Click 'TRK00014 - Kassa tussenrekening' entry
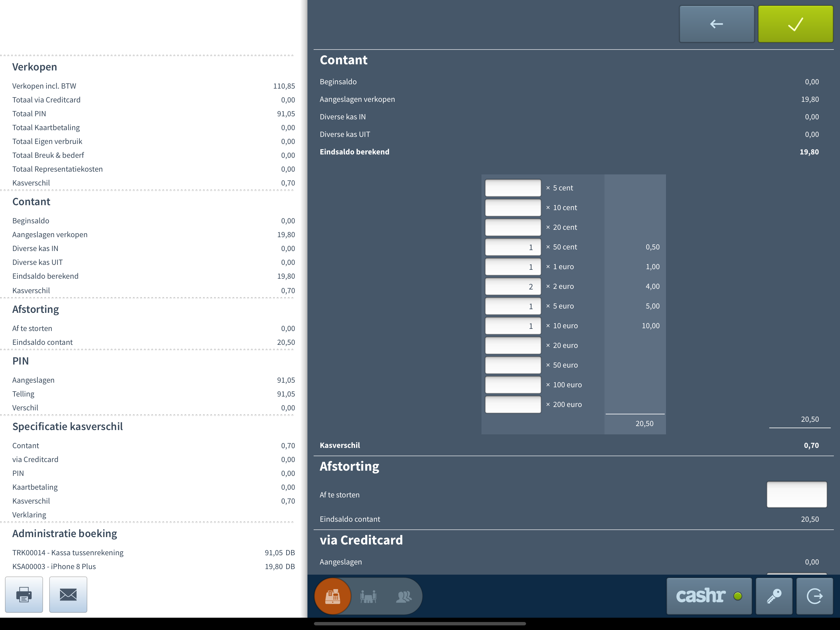This screenshot has width=840, height=630. click(153, 552)
